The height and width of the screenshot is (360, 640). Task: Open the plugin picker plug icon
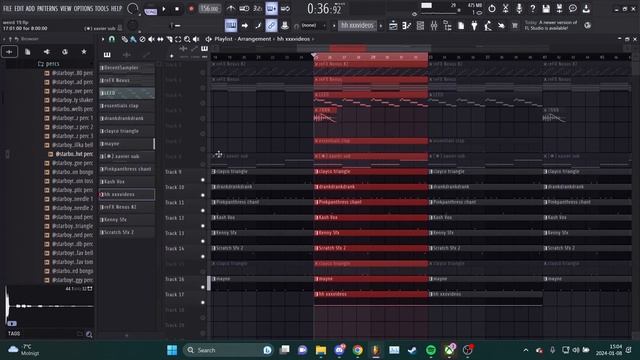[474, 26]
